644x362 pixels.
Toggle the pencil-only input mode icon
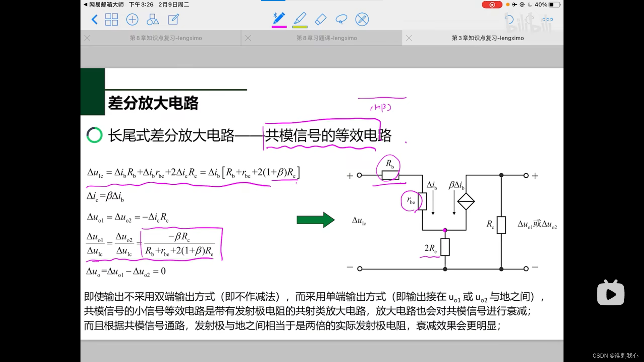point(362,19)
